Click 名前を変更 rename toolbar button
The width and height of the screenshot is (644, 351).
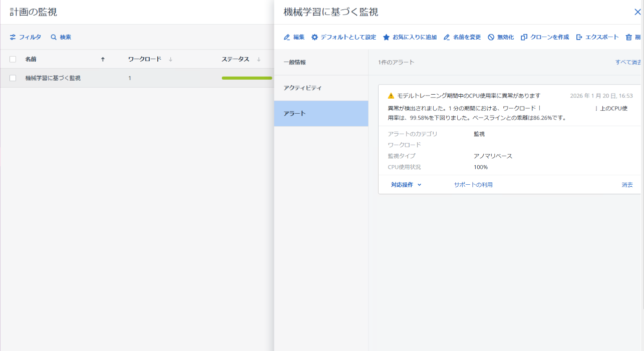pyautogui.click(x=462, y=37)
